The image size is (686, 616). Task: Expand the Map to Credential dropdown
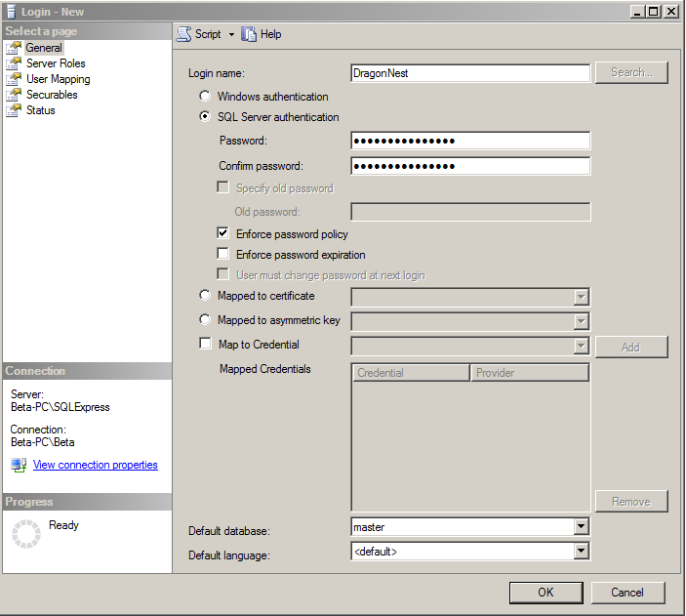tap(581, 346)
